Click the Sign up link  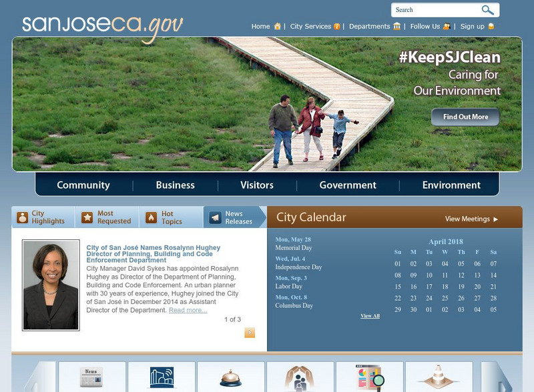[x=473, y=26]
